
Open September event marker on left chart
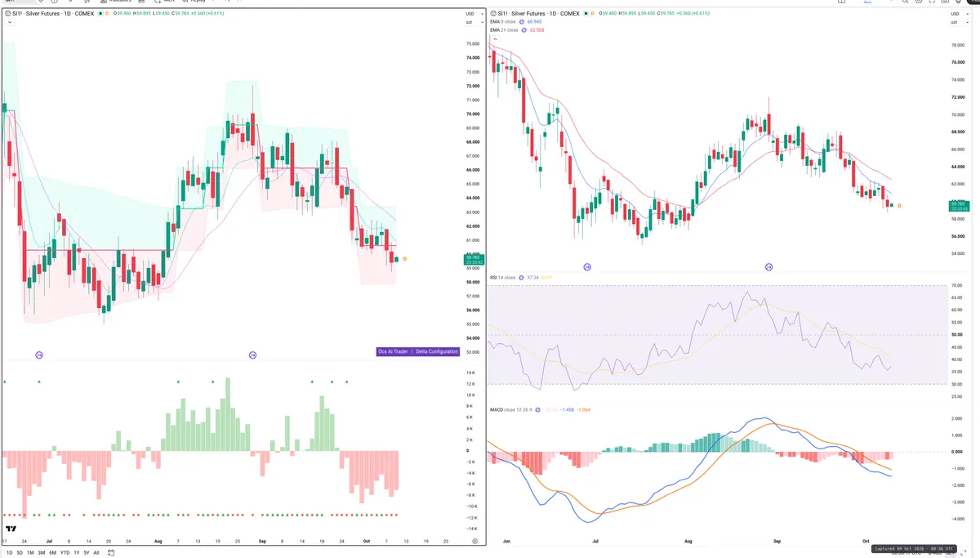click(x=252, y=355)
